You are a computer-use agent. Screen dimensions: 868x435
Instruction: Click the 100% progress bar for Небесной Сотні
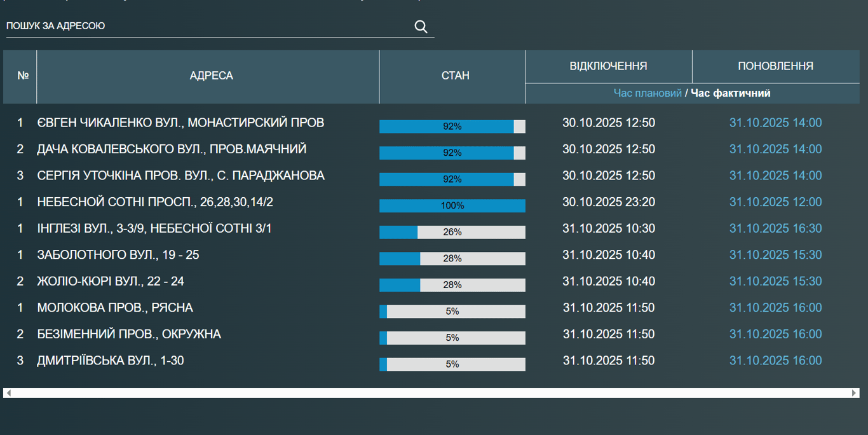coord(452,205)
